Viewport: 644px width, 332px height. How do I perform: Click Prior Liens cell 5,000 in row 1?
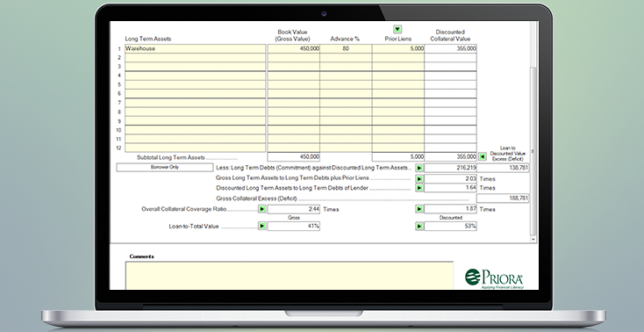[x=398, y=48]
